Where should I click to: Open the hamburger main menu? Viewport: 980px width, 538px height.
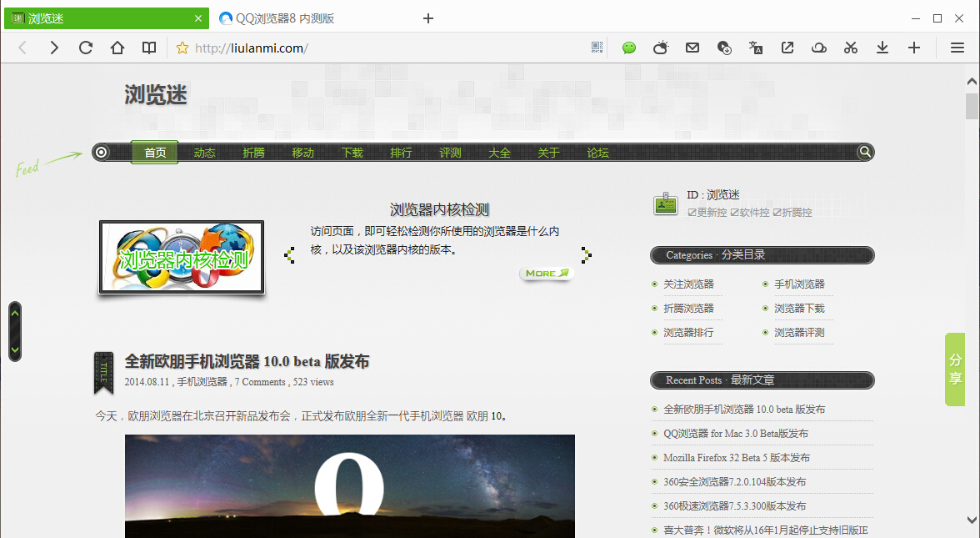point(957,48)
